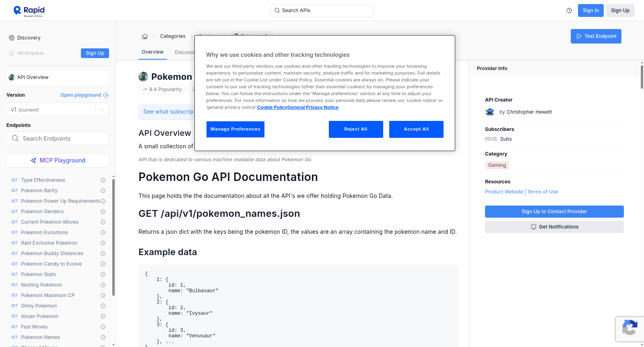Click the Pokemon API avatar beside the title
Screen dimensions: 644x347
143,77
